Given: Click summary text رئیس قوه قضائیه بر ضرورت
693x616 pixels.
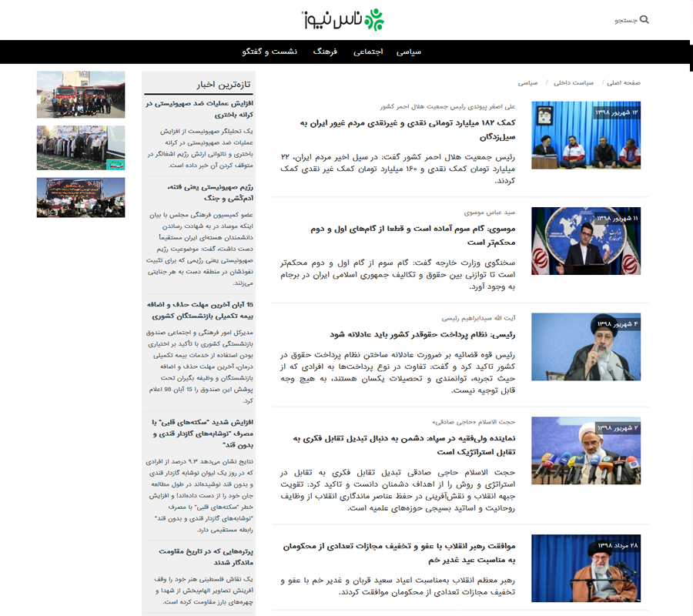Looking at the screenshot, I should coord(398,373).
